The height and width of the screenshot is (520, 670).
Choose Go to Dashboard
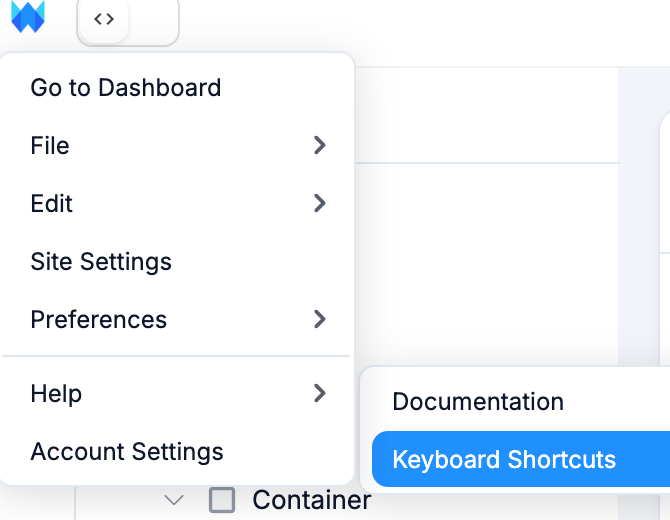pos(126,87)
